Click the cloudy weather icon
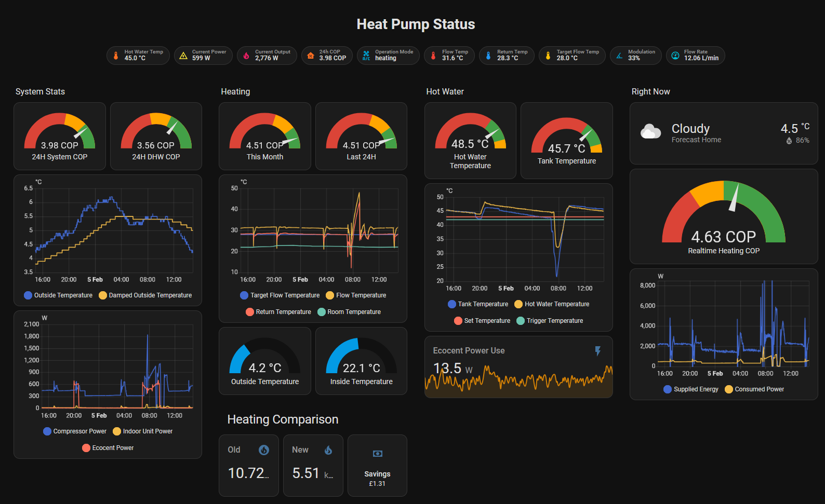The image size is (825, 504). [x=650, y=132]
